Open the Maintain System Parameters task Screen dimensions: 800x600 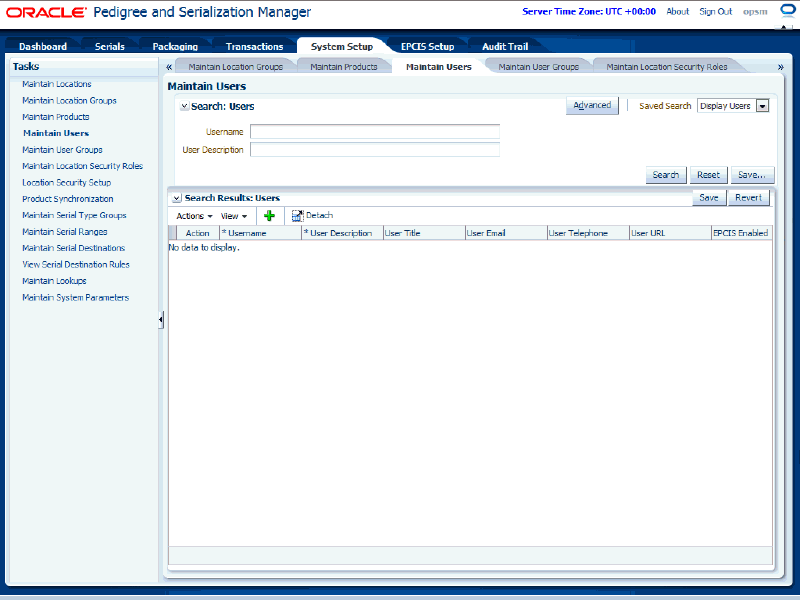(76, 297)
